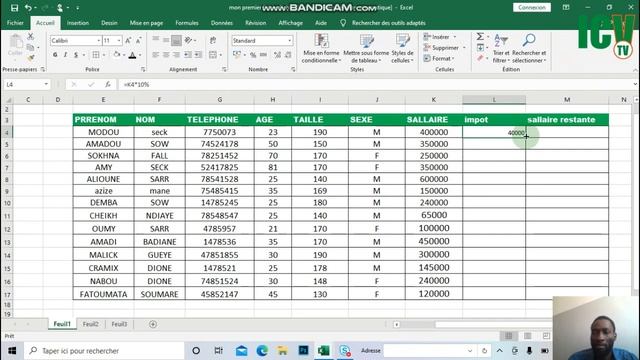Toggle underline formatting (S)
This screenshot has width=640, height=360.
tap(76, 55)
